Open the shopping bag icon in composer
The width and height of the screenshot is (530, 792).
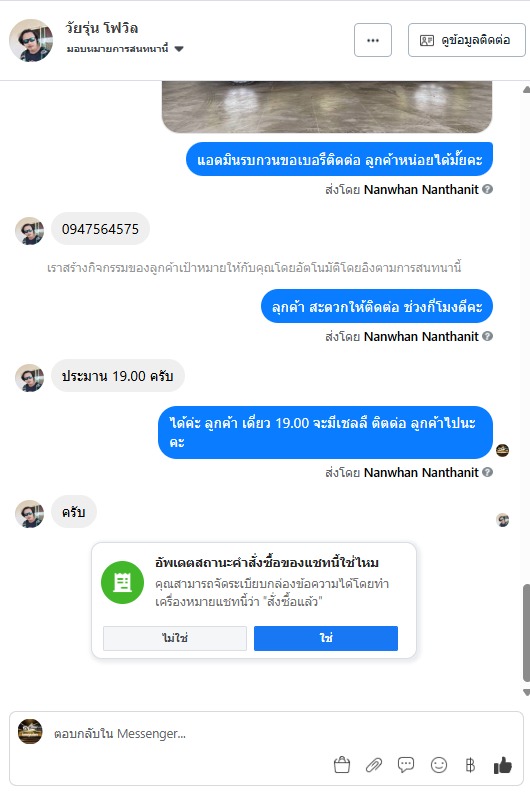click(x=342, y=765)
